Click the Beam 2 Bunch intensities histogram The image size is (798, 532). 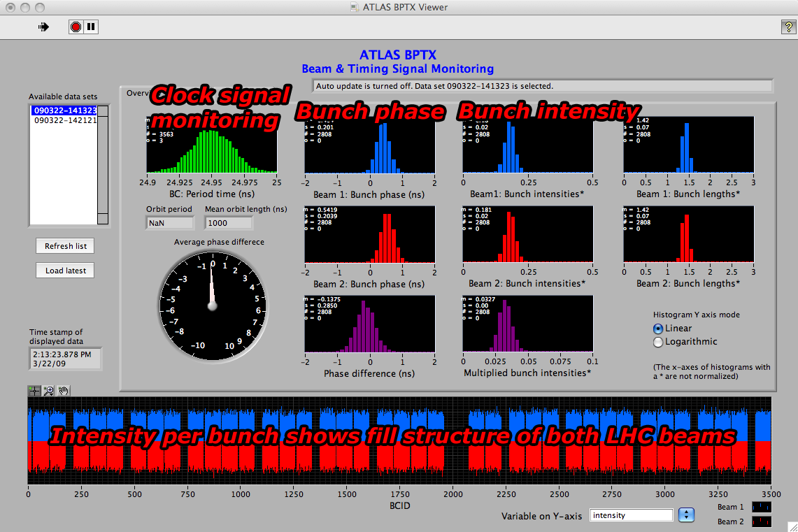coord(528,234)
